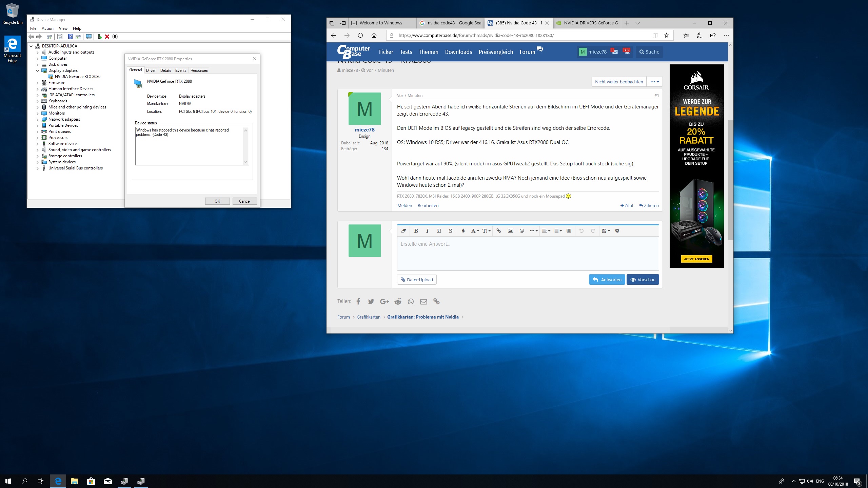The height and width of the screenshot is (488, 868).
Task: Open the list style dropdown in the editor
Action: 557,231
